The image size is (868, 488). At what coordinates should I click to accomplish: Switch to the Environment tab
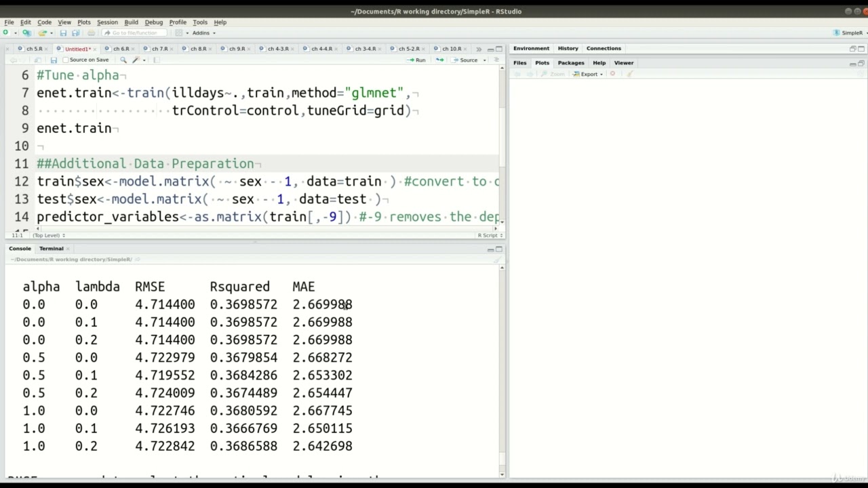[x=531, y=48]
